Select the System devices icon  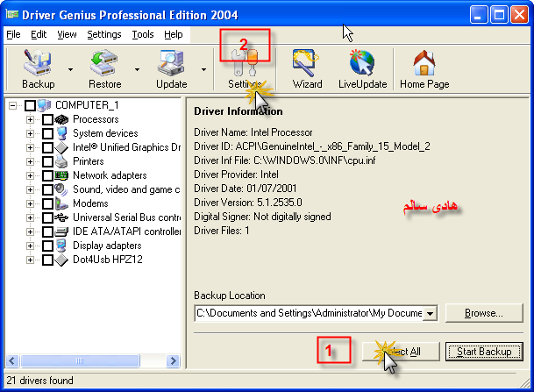[61, 133]
